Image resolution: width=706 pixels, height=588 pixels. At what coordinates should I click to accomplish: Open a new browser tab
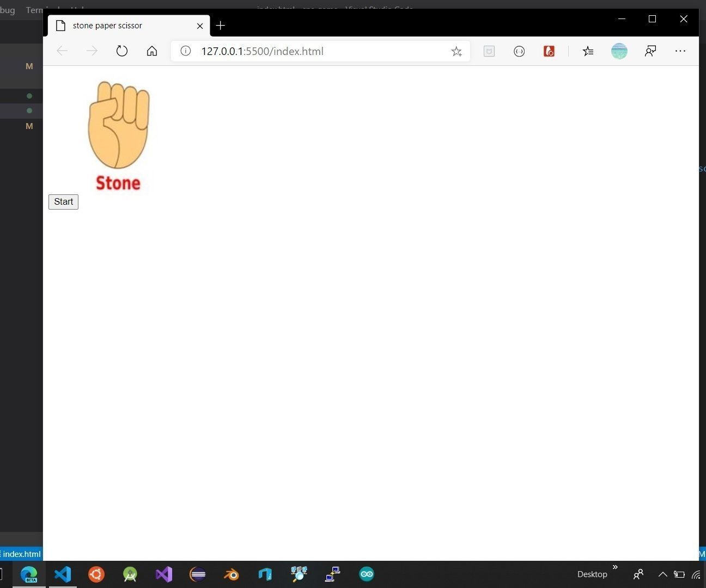(220, 25)
